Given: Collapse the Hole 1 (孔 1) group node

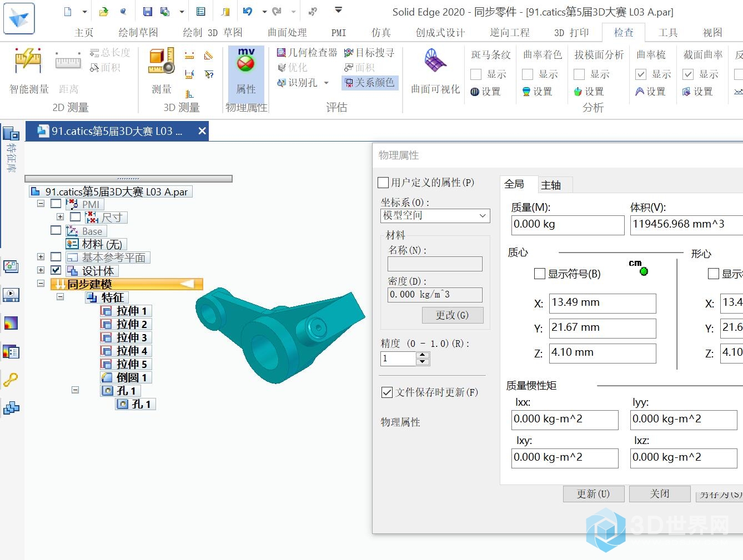Looking at the screenshot, I should [x=75, y=390].
